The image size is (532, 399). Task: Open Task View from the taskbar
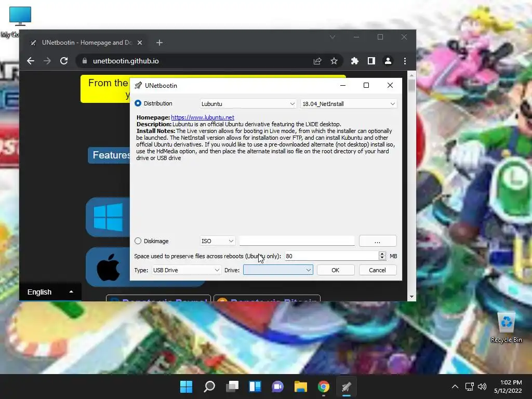tap(232, 387)
